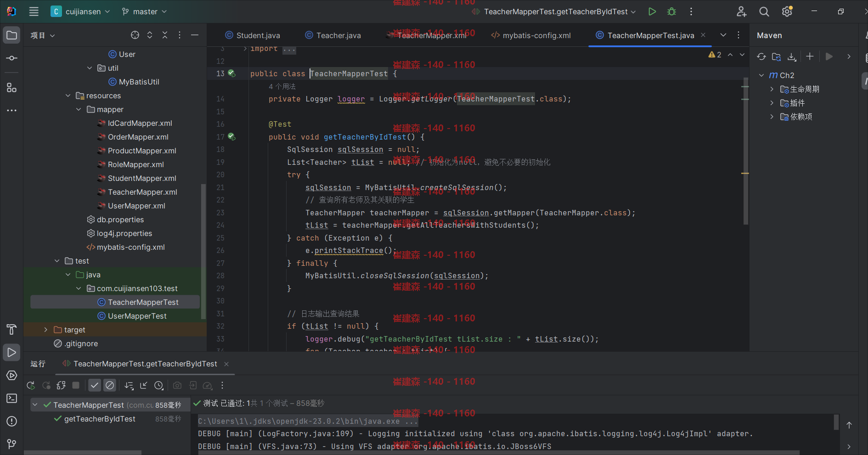
Task: Toggle show ignored tests
Action: [x=110, y=385]
